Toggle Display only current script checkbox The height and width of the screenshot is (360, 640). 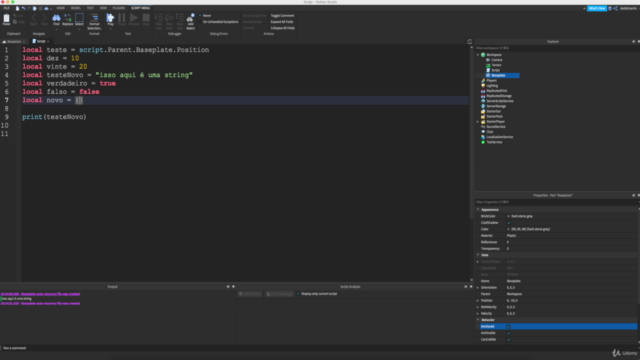click(x=299, y=294)
